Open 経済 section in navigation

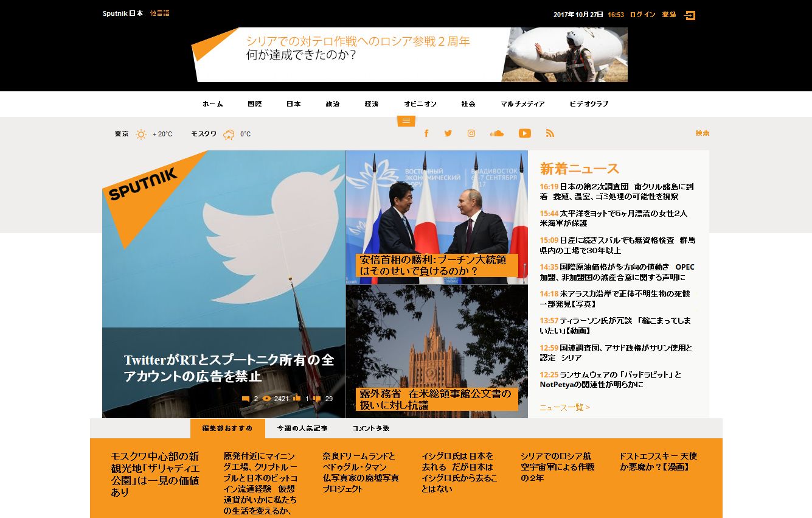pos(372,104)
